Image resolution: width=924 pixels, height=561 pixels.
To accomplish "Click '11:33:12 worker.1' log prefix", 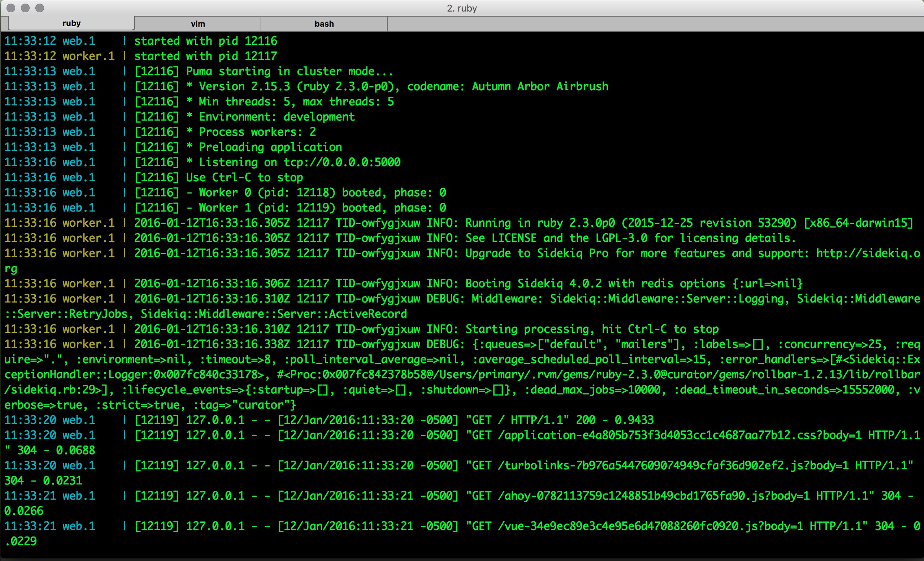I will 59,56.
